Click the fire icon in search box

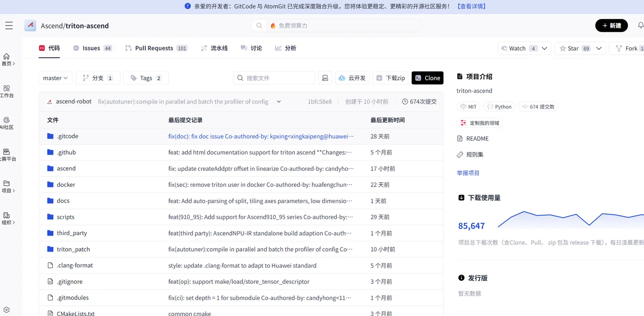(273, 26)
